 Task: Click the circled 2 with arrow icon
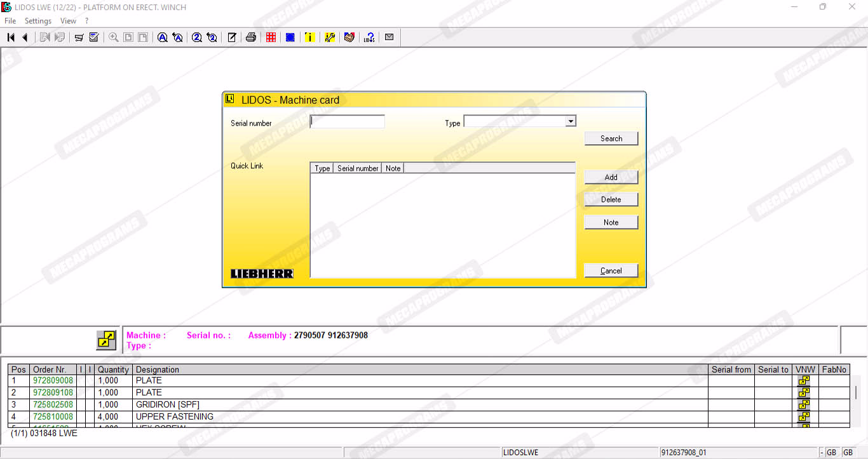tap(212, 37)
